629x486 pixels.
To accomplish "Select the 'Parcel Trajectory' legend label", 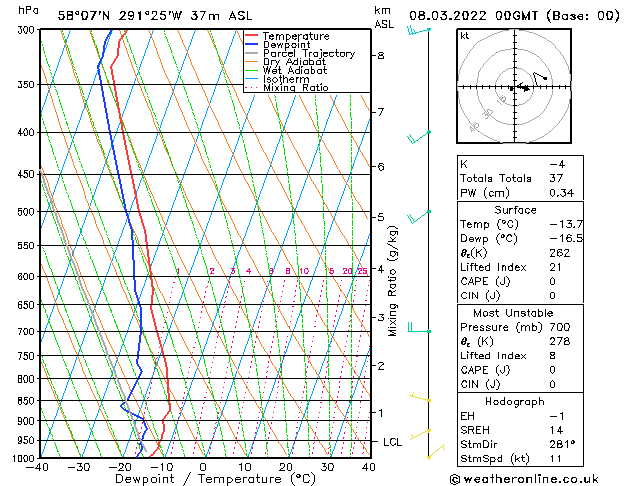I will (309, 53).
